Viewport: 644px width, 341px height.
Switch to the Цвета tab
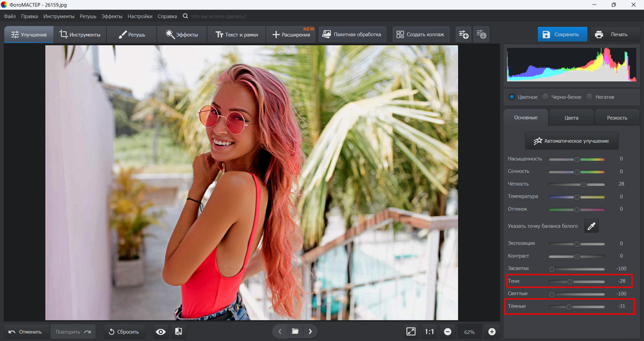pyautogui.click(x=571, y=118)
